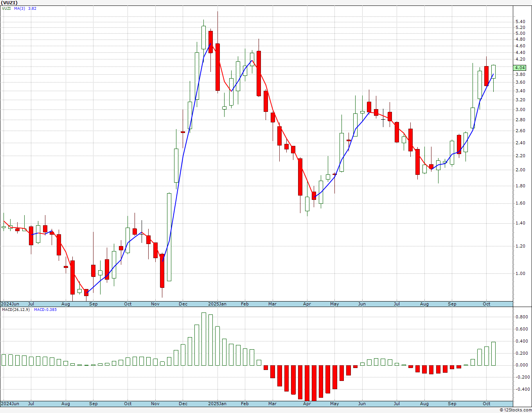Click the 1.60 price axis label

[x=520, y=203]
